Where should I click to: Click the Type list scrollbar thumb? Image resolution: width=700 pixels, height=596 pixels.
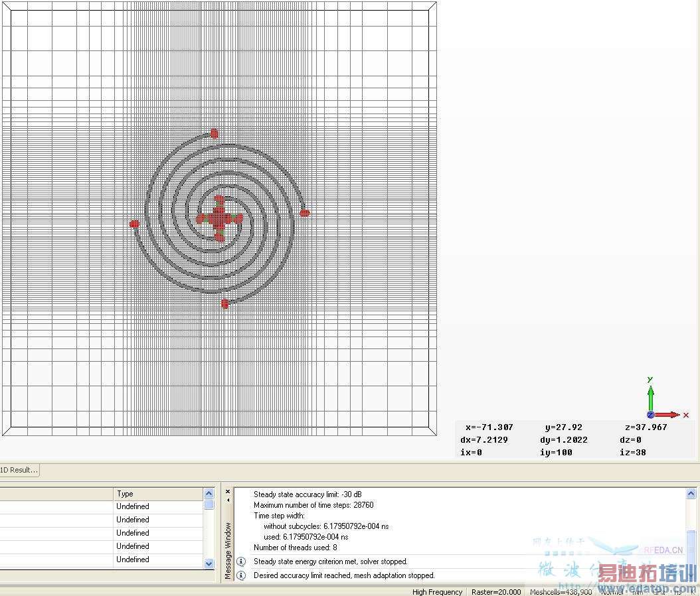(x=209, y=504)
